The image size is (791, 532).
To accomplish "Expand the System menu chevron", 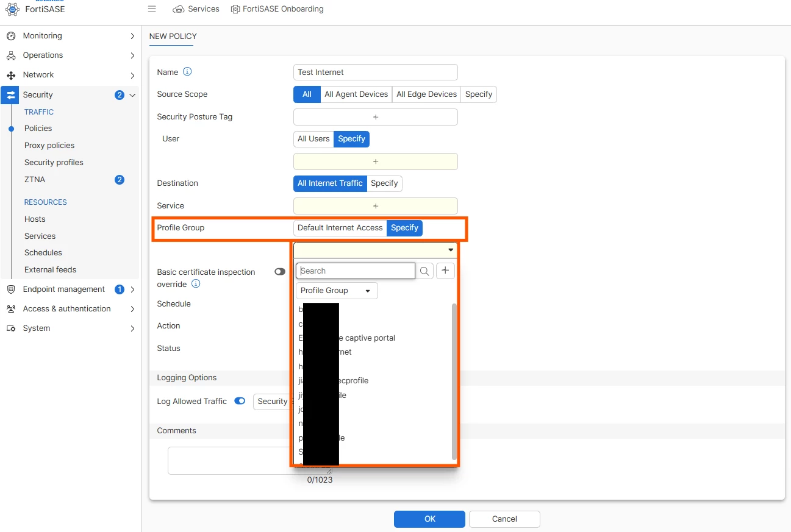I will click(132, 328).
